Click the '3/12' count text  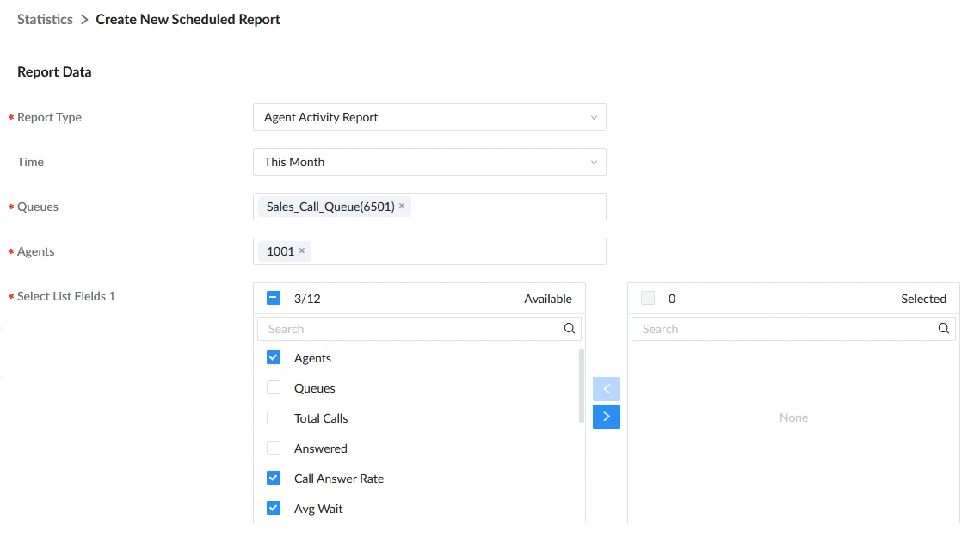point(307,299)
